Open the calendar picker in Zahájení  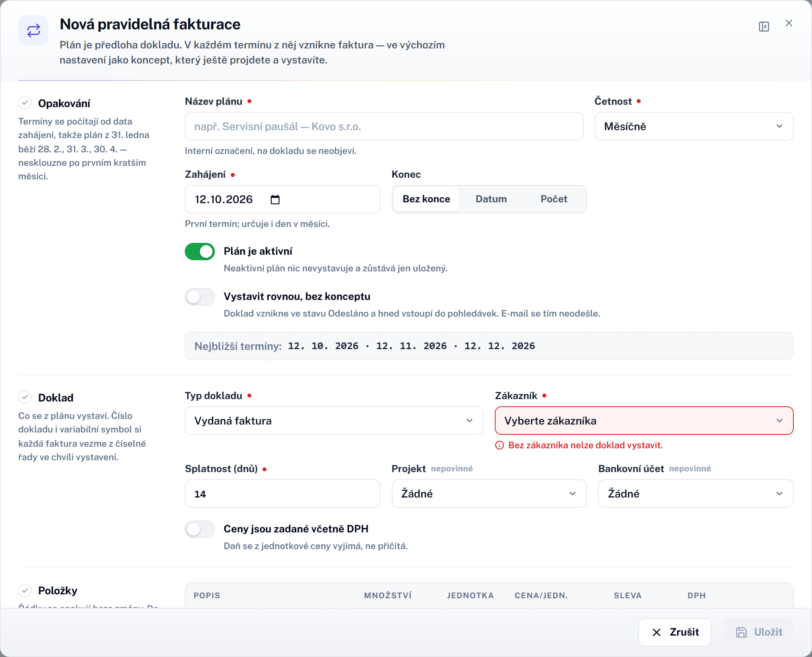[x=275, y=199]
